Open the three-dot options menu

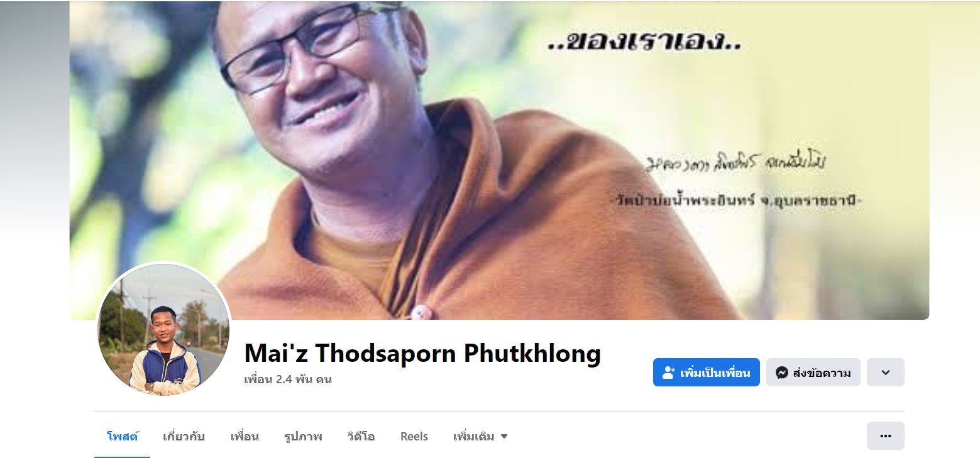point(885,435)
